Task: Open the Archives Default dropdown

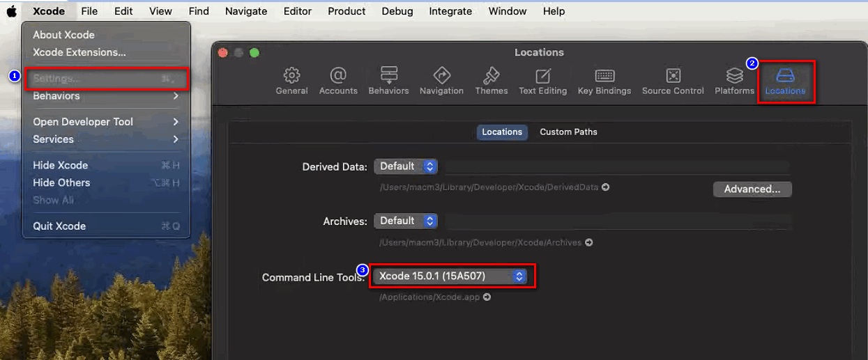Action: (x=406, y=221)
